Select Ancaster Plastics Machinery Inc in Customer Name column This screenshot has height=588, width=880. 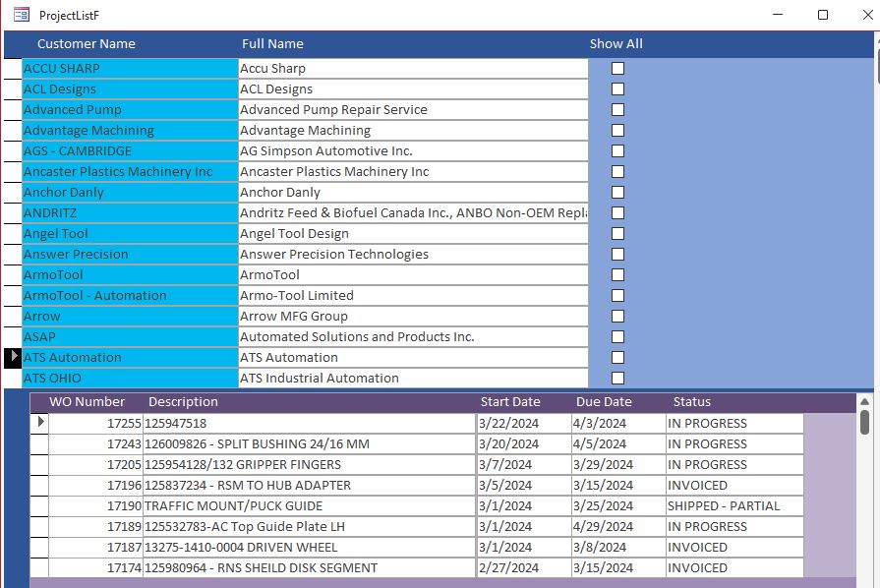(x=130, y=172)
